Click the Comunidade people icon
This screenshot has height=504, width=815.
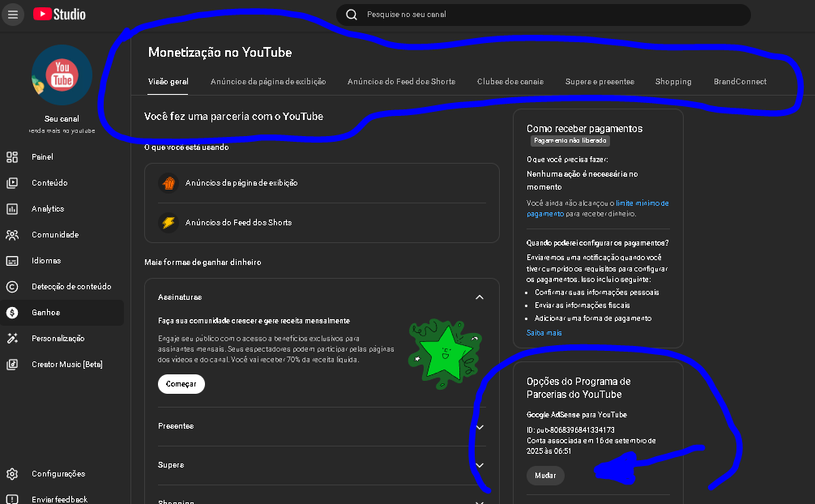(x=12, y=235)
